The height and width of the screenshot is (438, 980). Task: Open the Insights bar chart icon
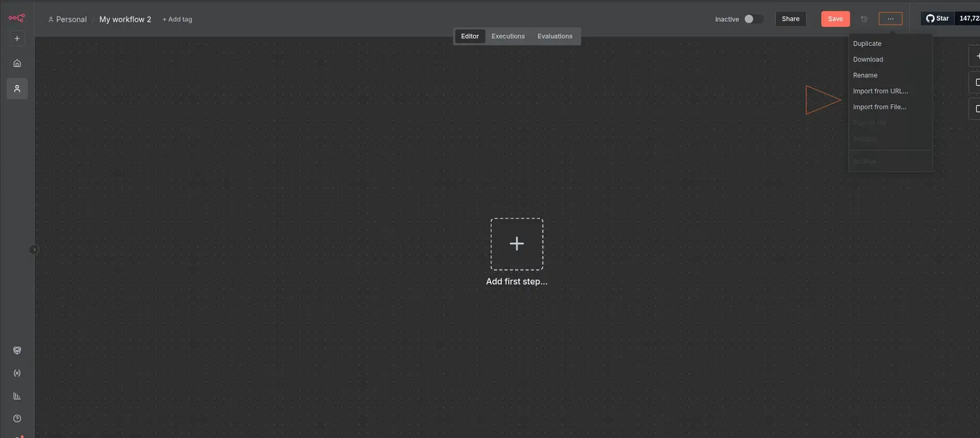(17, 396)
